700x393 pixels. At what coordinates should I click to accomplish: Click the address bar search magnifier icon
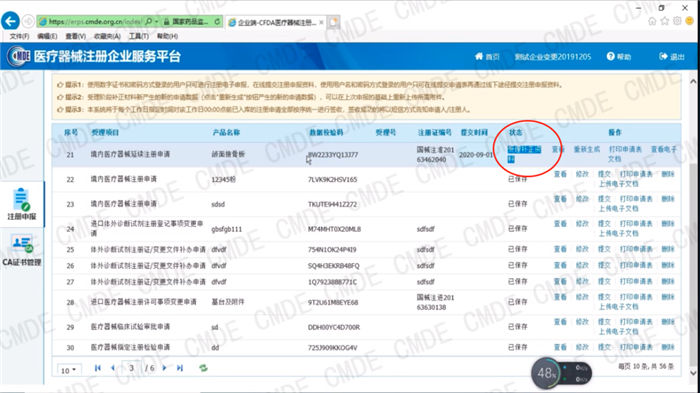pyautogui.click(x=149, y=21)
